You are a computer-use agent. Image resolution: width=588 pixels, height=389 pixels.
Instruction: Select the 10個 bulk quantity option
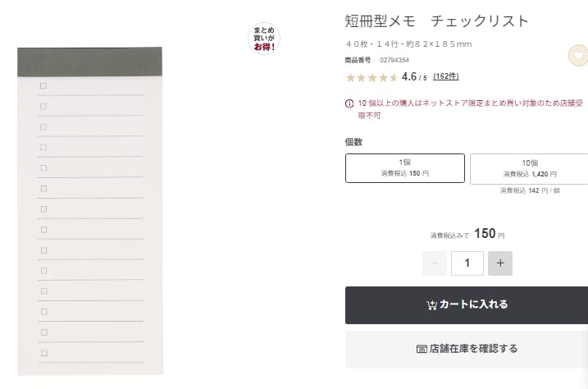pos(529,168)
